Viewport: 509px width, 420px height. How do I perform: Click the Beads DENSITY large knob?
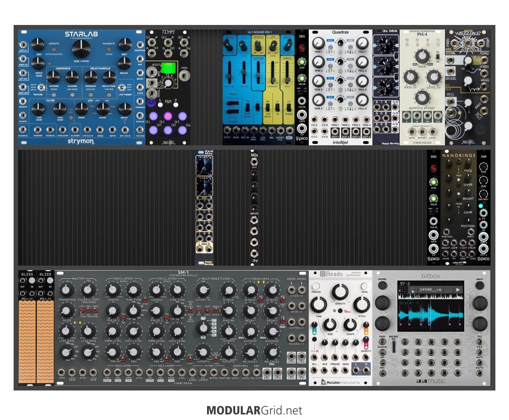click(340, 292)
